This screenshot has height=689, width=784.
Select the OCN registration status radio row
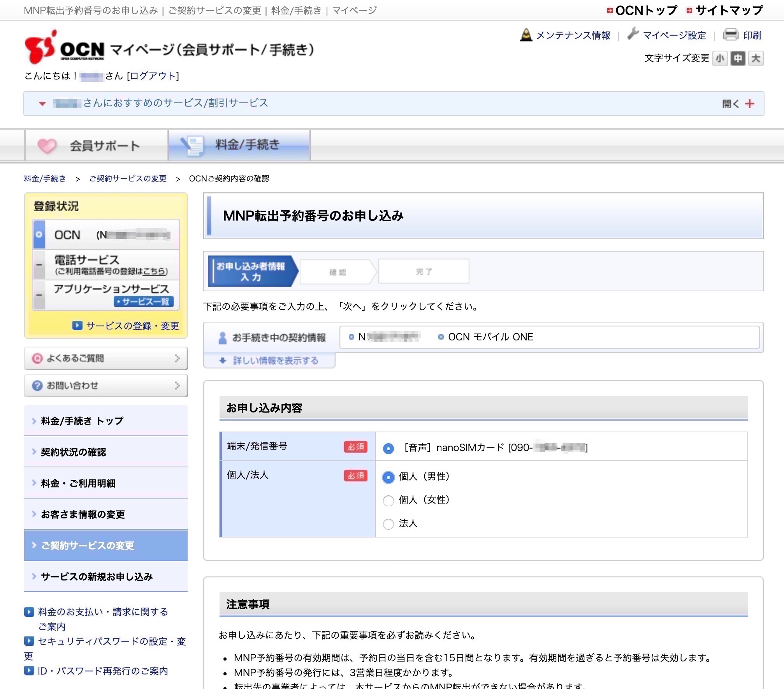[106, 234]
